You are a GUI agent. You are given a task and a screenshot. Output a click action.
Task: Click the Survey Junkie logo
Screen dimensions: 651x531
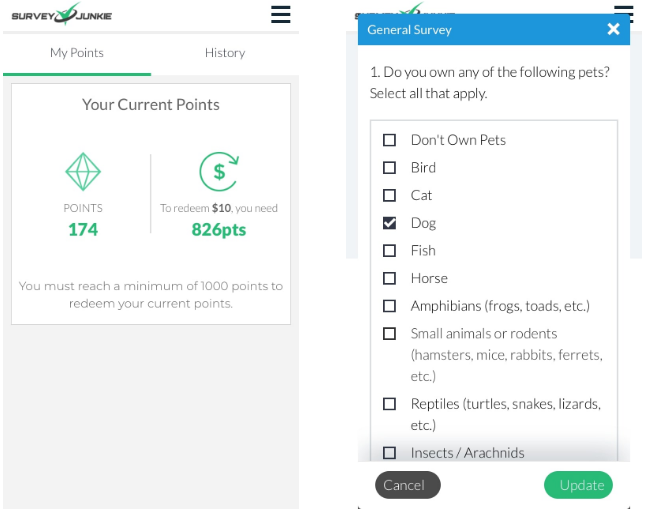click(x=61, y=15)
